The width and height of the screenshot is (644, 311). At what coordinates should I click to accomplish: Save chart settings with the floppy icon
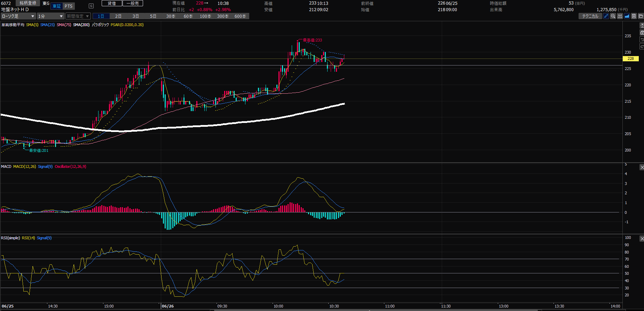click(634, 16)
